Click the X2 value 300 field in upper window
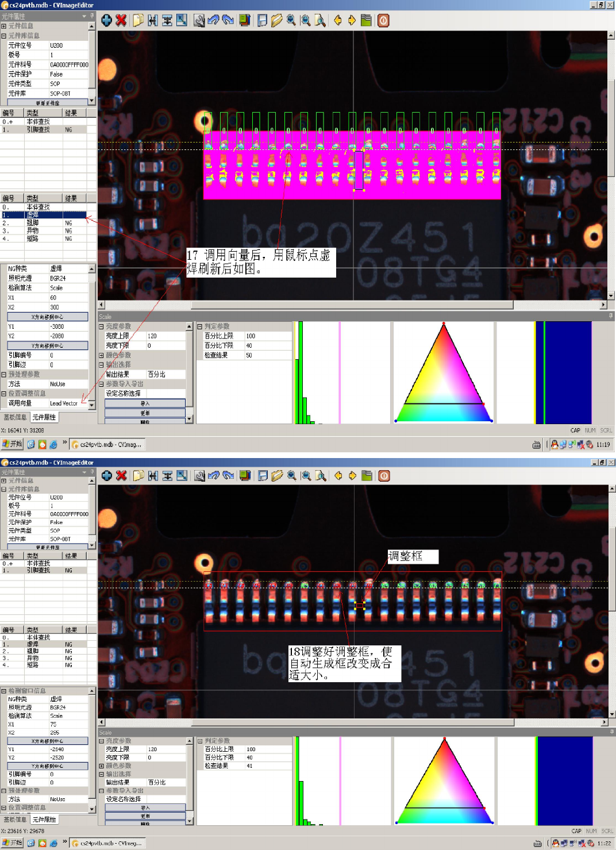This screenshot has height=850, width=616. tap(68, 307)
